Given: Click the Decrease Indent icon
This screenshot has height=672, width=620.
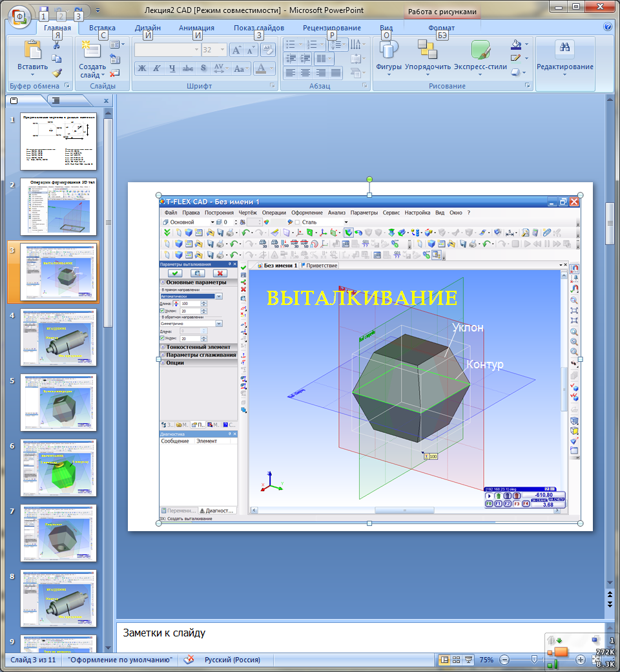Looking at the screenshot, I should tap(291, 58).
